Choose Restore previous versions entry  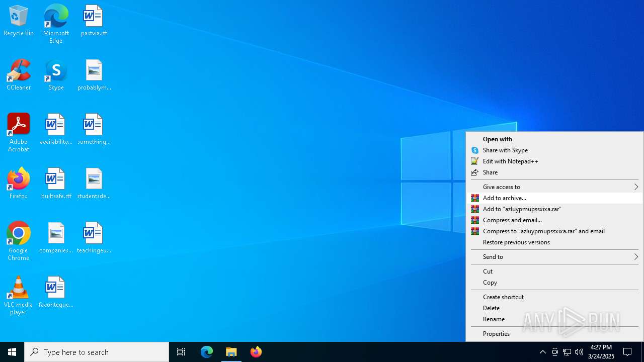tap(554, 242)
